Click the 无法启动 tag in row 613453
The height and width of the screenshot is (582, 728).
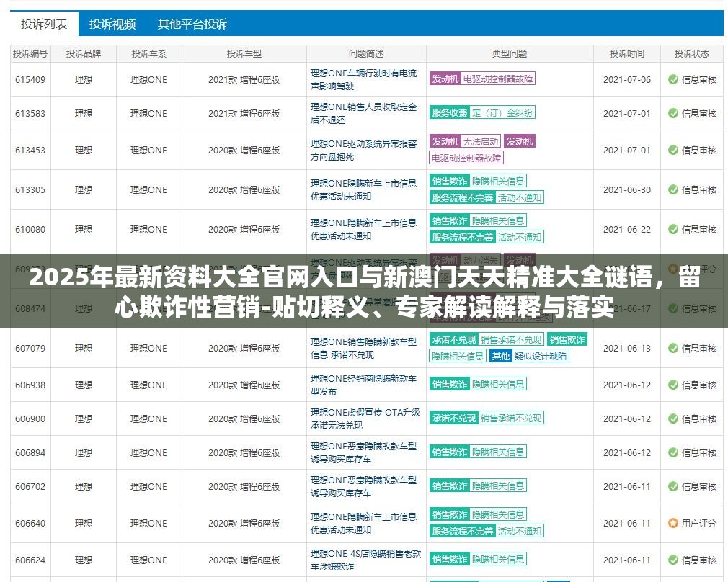[481, 141]
